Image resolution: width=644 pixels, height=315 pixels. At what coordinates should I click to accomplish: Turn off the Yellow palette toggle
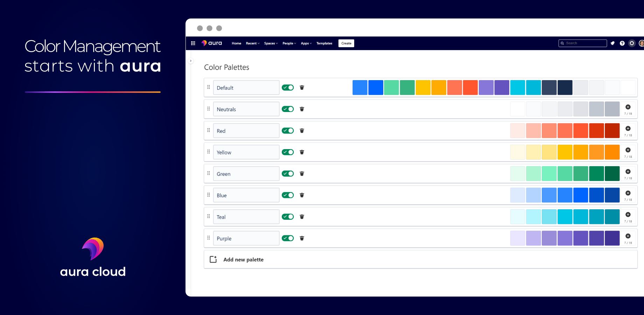288,152
